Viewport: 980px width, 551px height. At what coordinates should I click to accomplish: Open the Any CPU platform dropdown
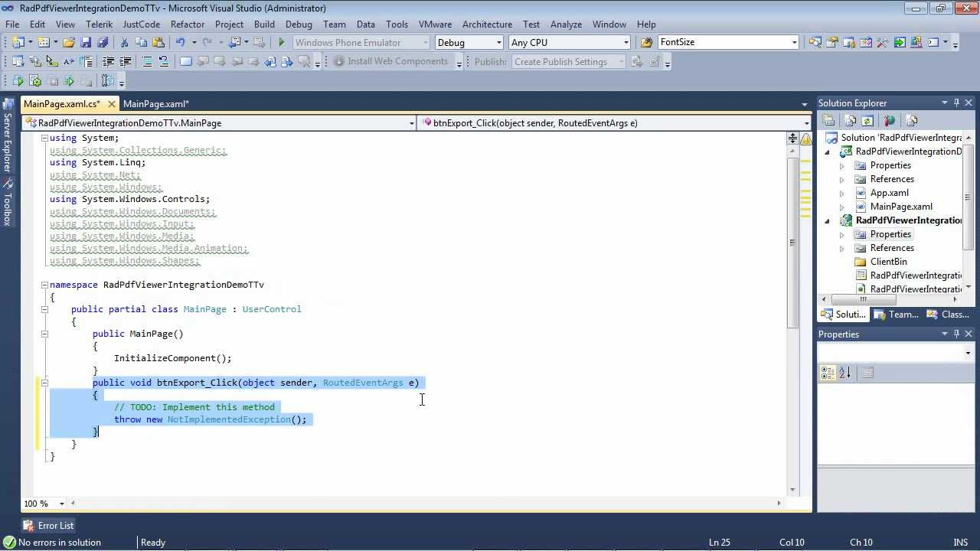pyautogui.click(x=626, y=42)
